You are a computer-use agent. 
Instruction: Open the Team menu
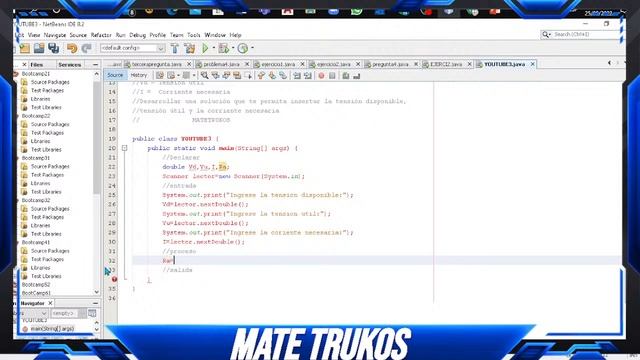coord(176,35)
